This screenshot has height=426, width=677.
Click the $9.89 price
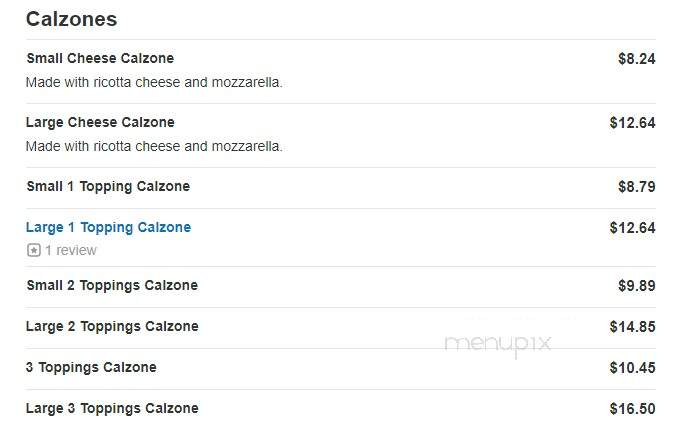636,286
